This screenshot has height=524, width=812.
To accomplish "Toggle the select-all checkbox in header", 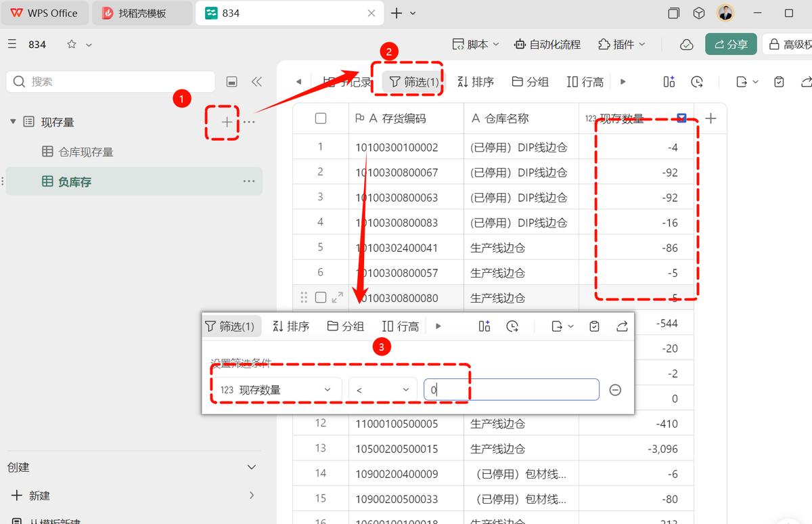I will tap(321, 118).
